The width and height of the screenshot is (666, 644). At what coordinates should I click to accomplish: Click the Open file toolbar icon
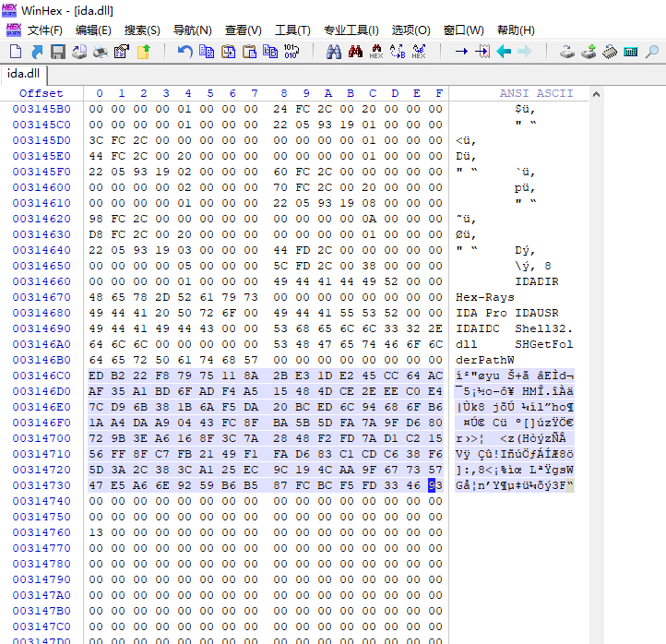[36, 52]
